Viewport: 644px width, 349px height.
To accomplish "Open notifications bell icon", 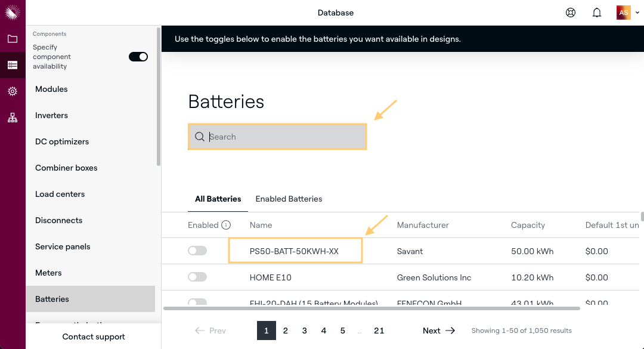I will [x=597, y=13].
